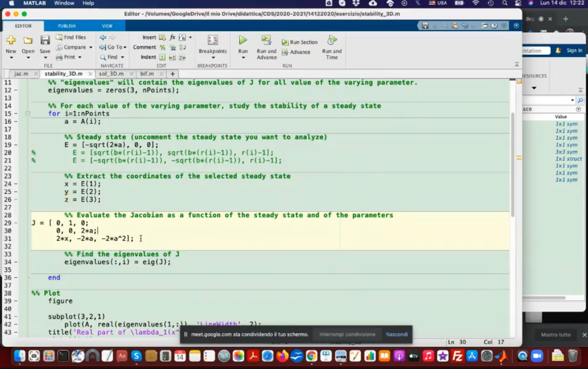Image resolution: width=588 pixels, height=369 pixels.
Task: Open the Window menu in the menu bar
Action: click(64, 3)
